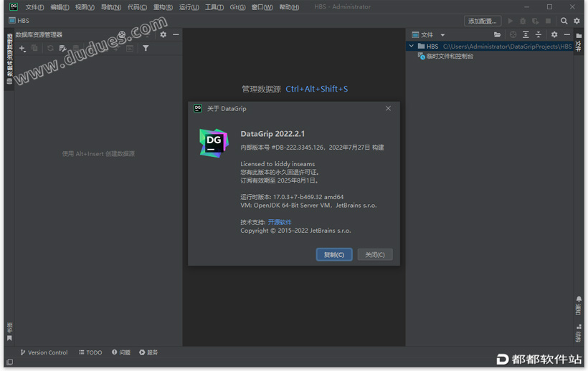Open IDE settings gear in top toolbar
The image size is (588, 371).
[x=577, y=21]
